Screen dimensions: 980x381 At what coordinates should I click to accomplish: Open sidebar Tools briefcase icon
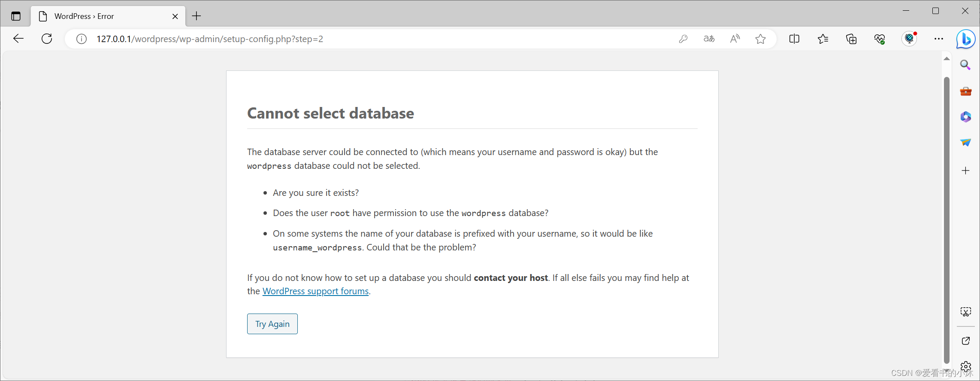pos(965,91)
